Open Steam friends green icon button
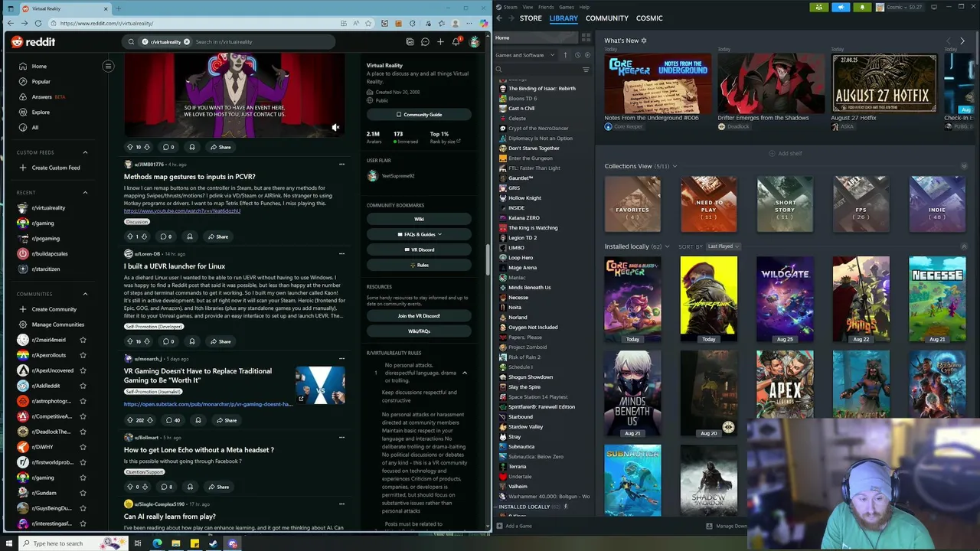Screen dimensions: 980x551 (819, 7)
